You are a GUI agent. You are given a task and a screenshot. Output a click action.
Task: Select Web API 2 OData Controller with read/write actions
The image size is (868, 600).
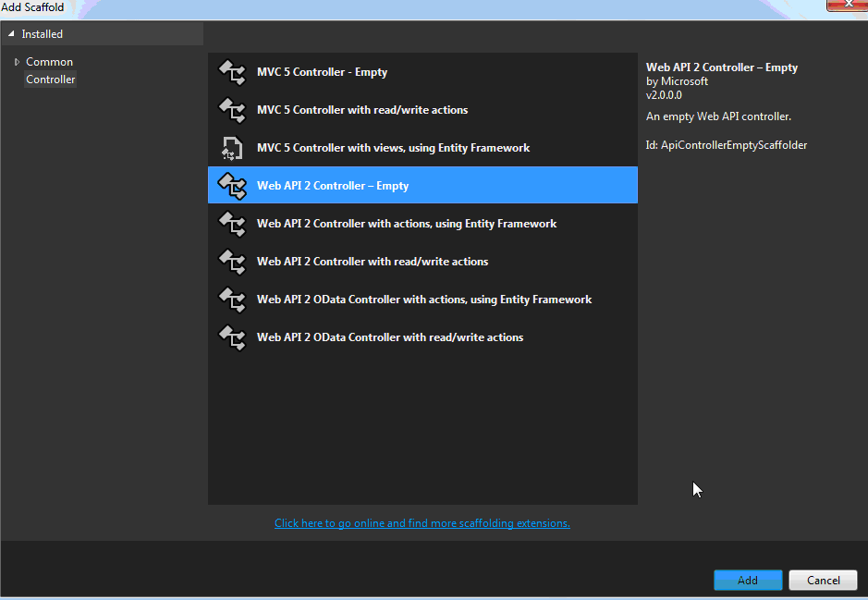pos(423,337)
